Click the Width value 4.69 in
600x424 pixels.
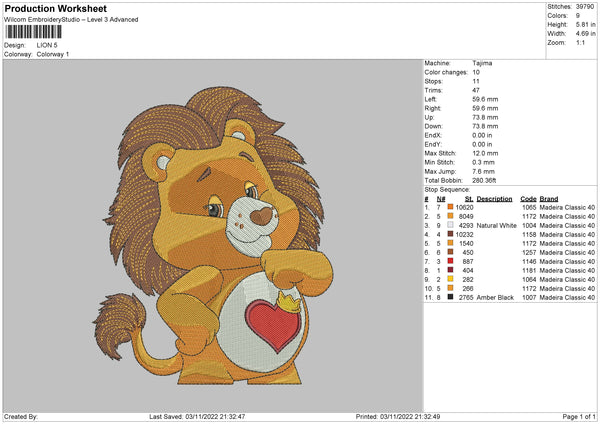[x=585, y=34]
